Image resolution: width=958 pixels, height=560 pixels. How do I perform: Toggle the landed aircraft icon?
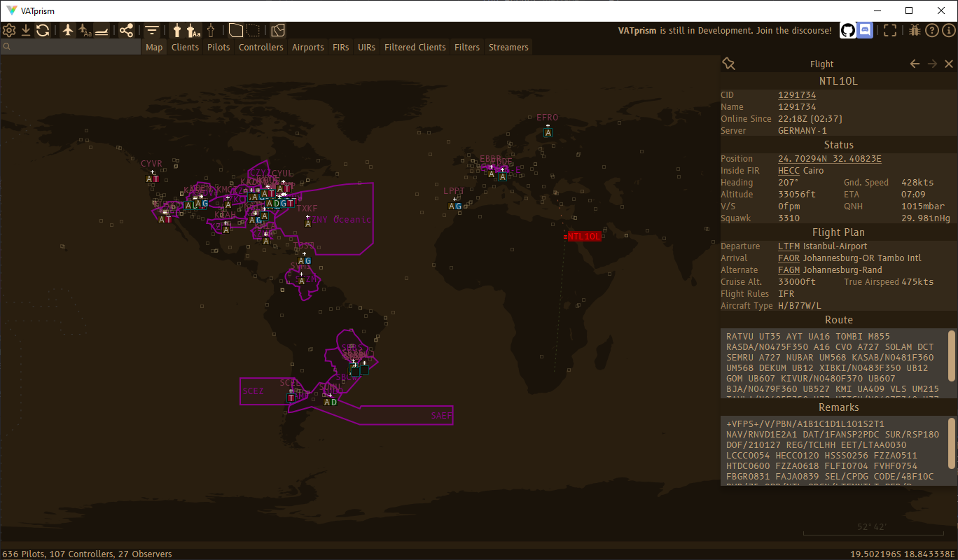point(102,30)
